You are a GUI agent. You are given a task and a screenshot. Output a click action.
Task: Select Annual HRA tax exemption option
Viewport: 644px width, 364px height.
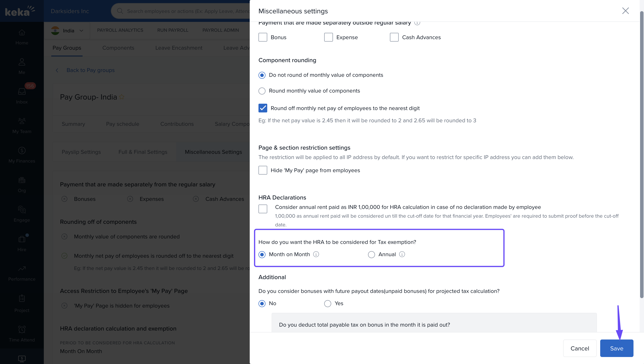coord(372,254)
